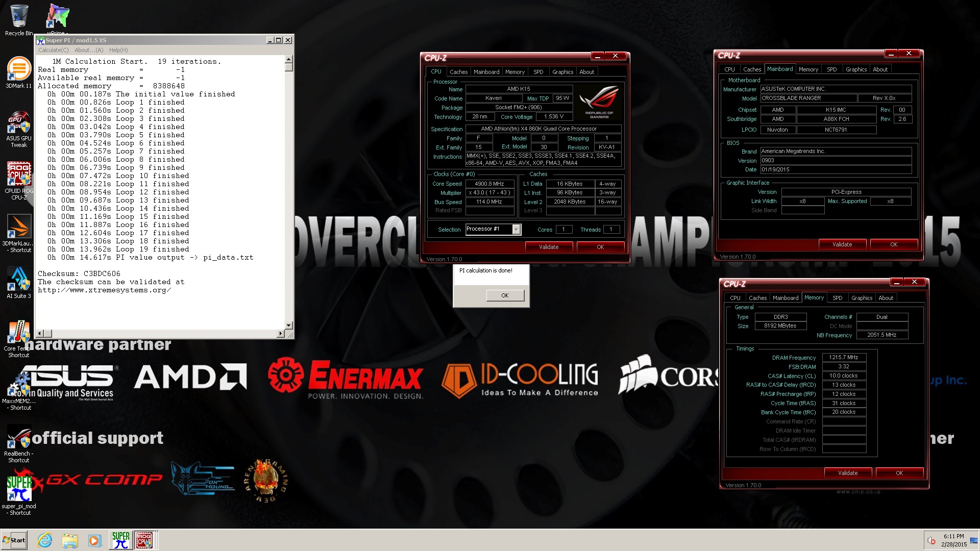Click Core Speed 4900.8 MHz field
The image size is (980, 551).
(x=489, y=184)
